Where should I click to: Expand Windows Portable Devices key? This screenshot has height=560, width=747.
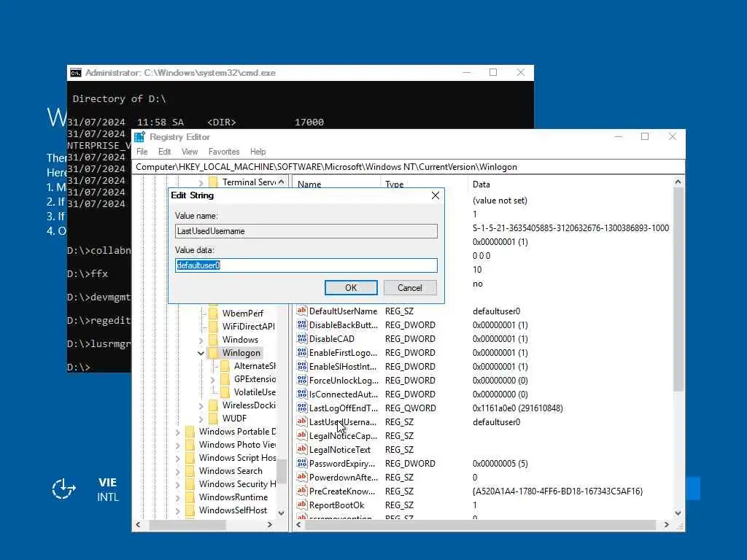tap(177, 432)
